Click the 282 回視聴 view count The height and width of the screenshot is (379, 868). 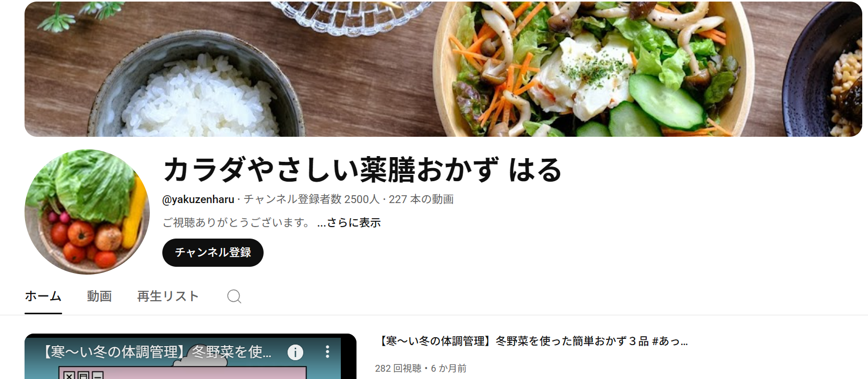398,369
